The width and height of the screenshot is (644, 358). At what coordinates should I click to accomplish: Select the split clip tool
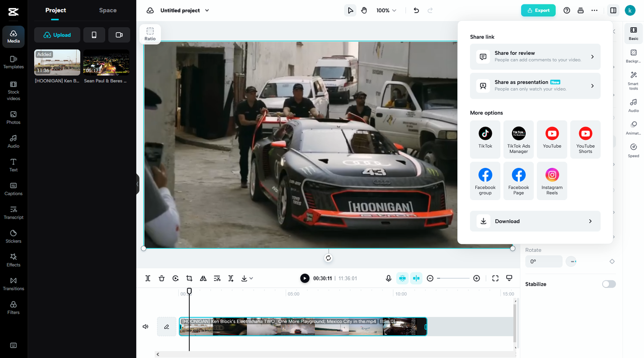(x=148, y=278)
